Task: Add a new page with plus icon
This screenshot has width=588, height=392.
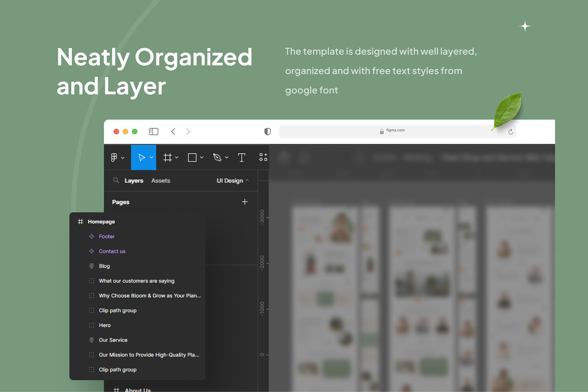Action: (x=245, y=202)
